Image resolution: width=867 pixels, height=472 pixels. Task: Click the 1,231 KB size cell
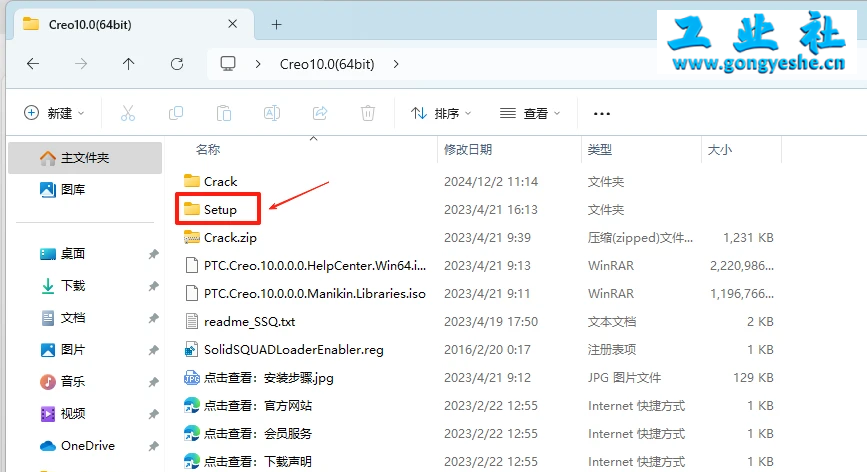pos(748,238)
